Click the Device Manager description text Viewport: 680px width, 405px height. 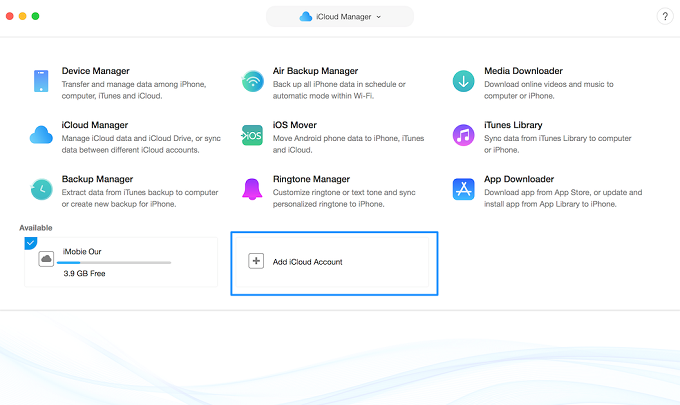[x=134, y=90]
